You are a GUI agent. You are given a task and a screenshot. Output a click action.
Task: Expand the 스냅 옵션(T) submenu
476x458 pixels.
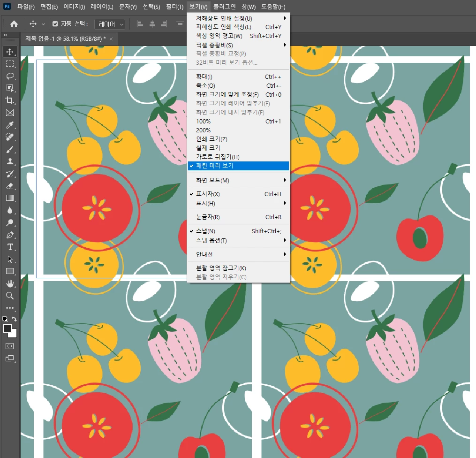(238, 240)
